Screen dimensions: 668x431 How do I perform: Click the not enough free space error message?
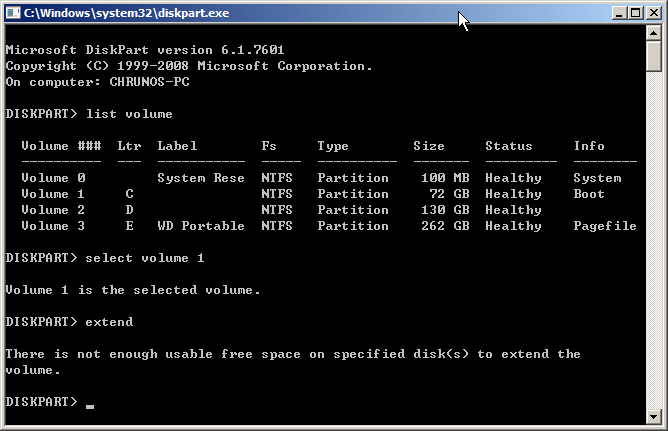pos(292,354)
